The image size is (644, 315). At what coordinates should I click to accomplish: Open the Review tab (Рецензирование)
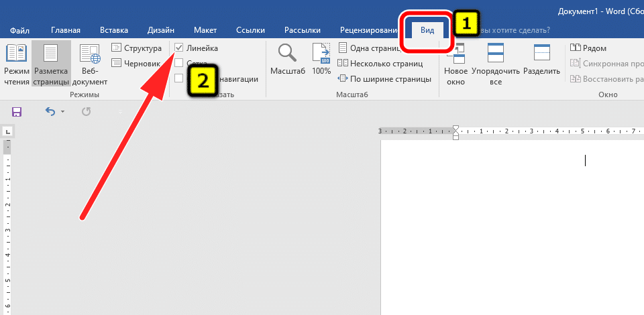(369, 30)
